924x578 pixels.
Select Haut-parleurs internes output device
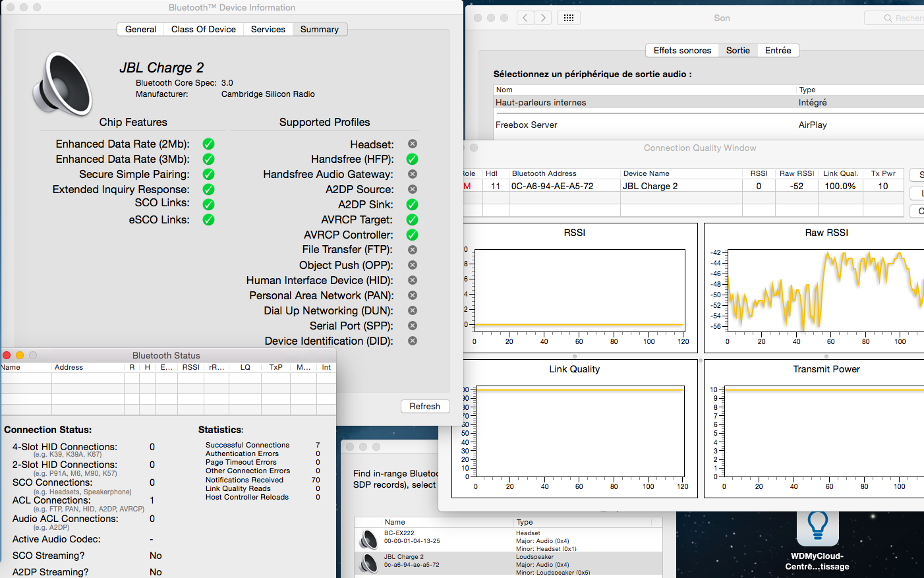coord(708,102)
